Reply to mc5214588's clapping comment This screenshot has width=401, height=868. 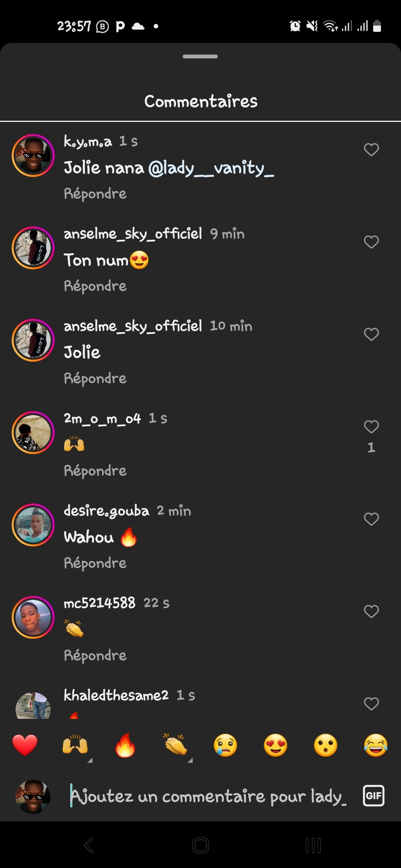coord(95,655)
